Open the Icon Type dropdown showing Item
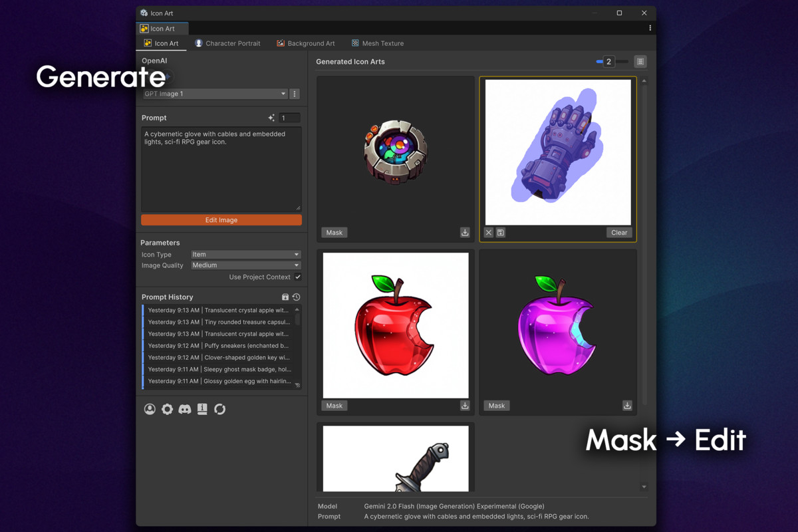 (245, 254)
